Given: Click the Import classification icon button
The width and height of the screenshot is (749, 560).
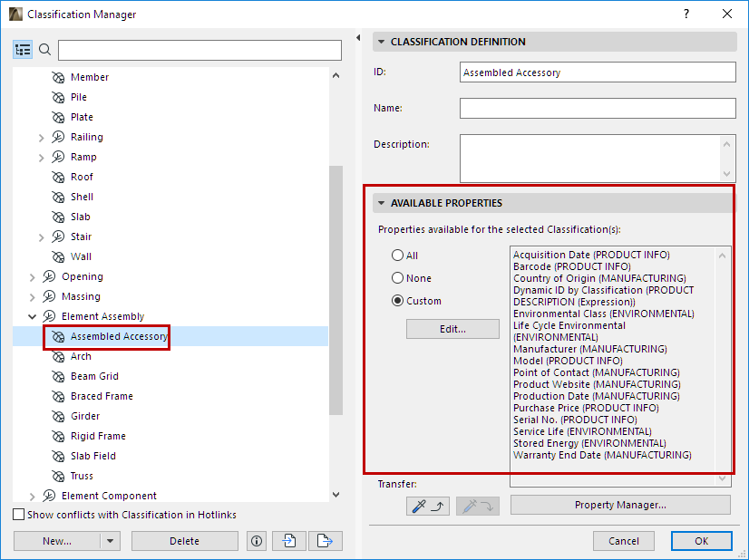Looking at the screenshot, I should click(x=289, y=541).
